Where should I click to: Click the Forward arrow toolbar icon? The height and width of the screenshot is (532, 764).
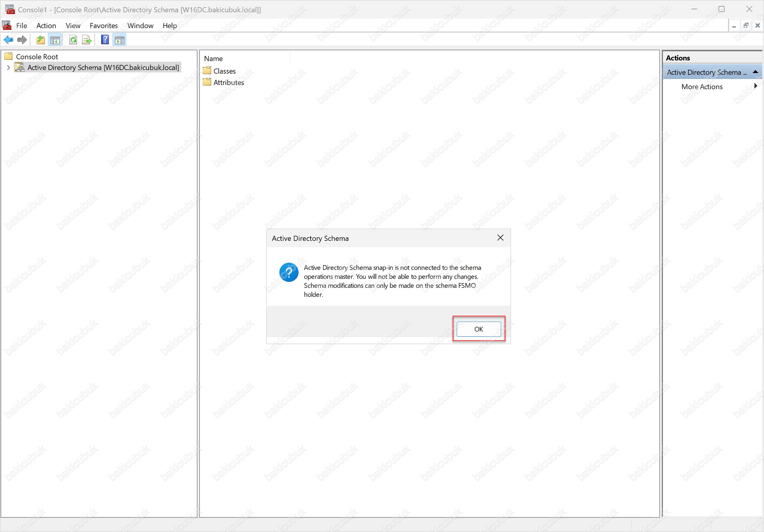coord(22,40)
